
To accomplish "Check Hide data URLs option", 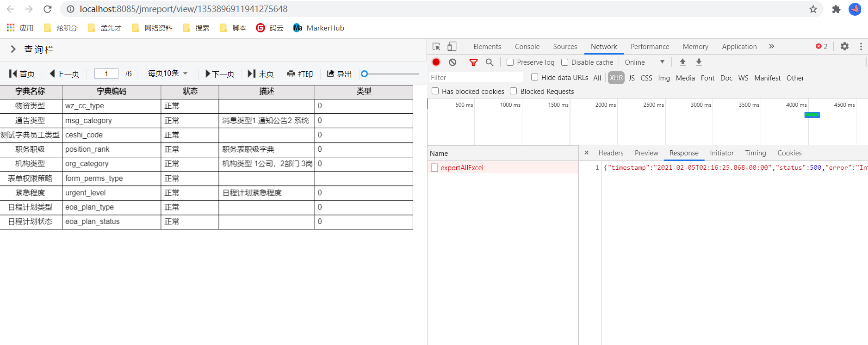I will tap(534, 77).
